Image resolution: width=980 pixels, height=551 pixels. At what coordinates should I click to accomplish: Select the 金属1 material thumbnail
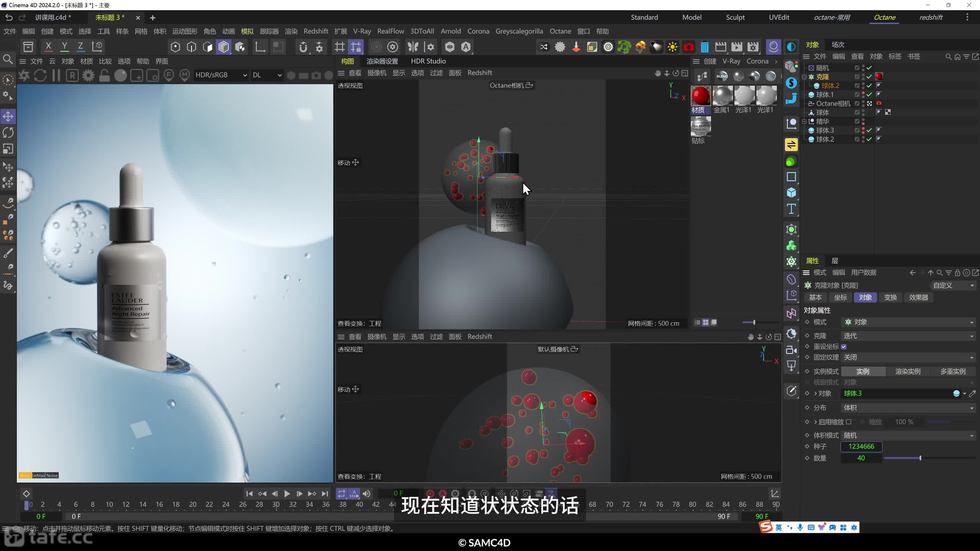(722, 96)
